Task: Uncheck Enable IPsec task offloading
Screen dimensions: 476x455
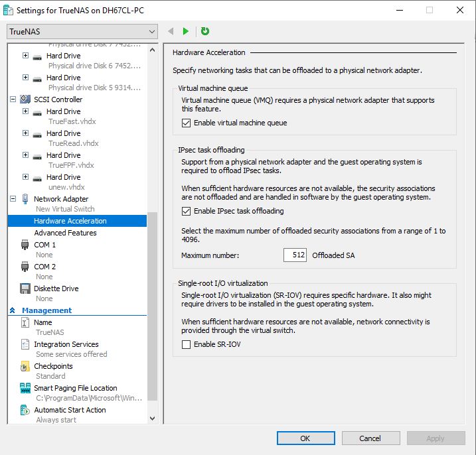Action: click(x=187, y=211)
